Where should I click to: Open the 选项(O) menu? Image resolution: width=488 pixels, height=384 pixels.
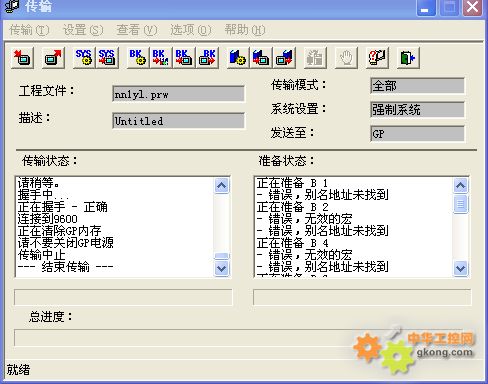coord(191,30)
